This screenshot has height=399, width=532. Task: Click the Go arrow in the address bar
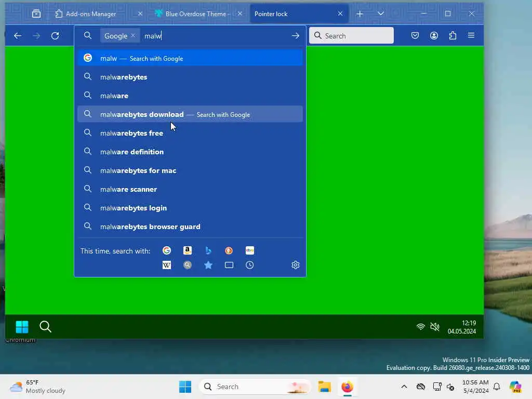point(296,36)
